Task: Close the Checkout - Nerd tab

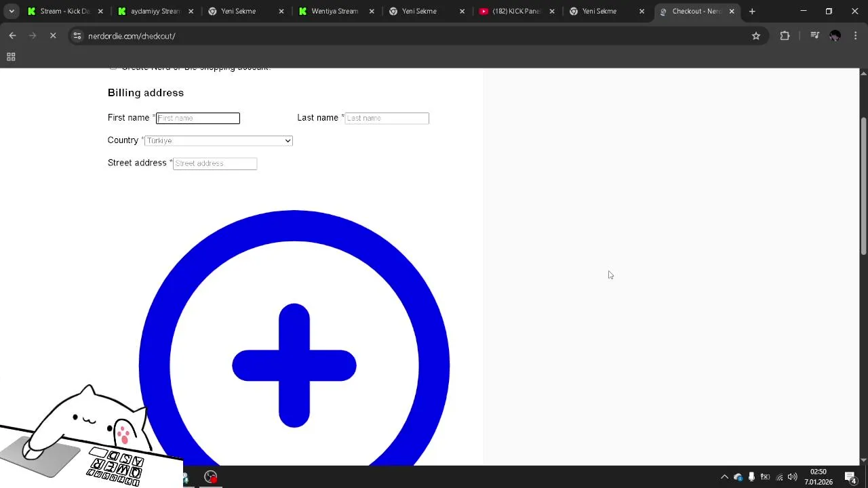Action: 732,12
